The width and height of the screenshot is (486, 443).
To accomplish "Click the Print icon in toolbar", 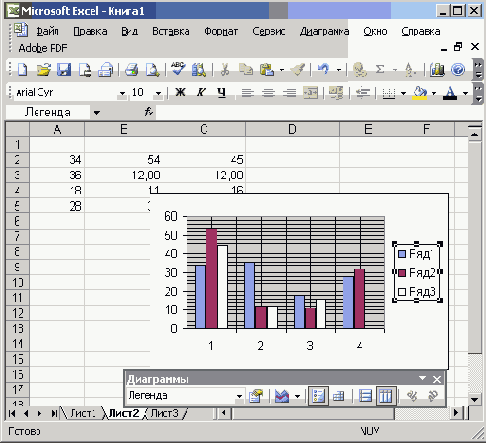I will click(x=132, y=70).
